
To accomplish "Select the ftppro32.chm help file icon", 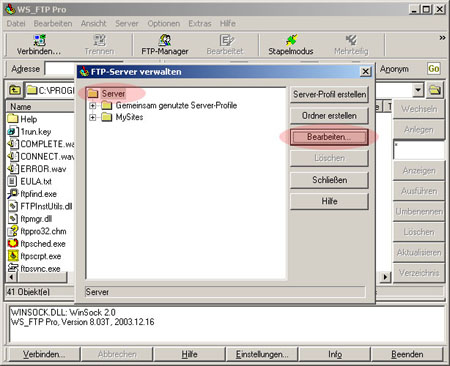I will [x=13, y=231].
